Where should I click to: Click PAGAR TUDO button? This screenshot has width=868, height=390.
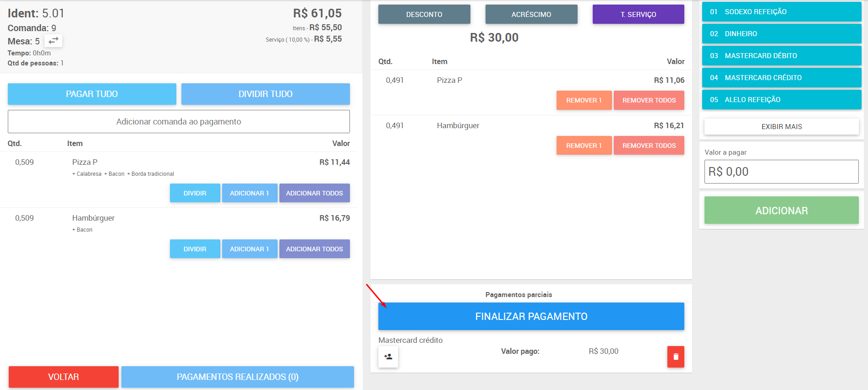[92, 94]
